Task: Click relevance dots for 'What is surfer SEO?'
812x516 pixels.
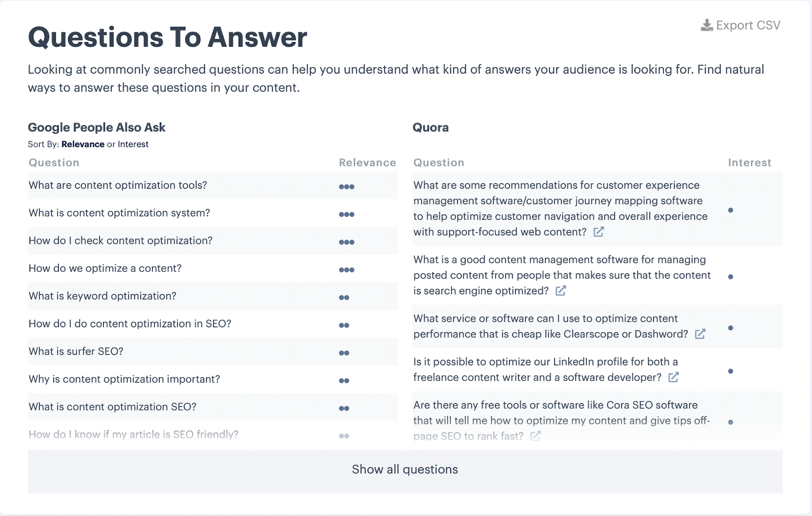Action: coord(344,353)
